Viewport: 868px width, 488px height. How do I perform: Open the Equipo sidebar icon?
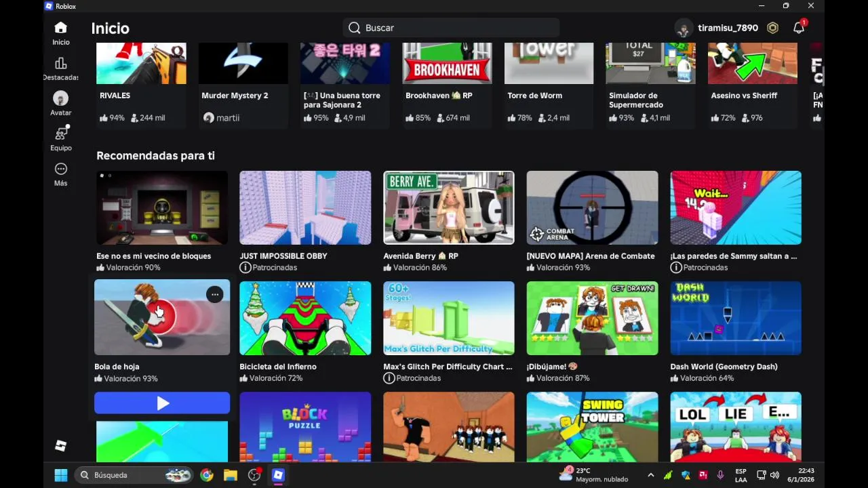coord(61,133)
